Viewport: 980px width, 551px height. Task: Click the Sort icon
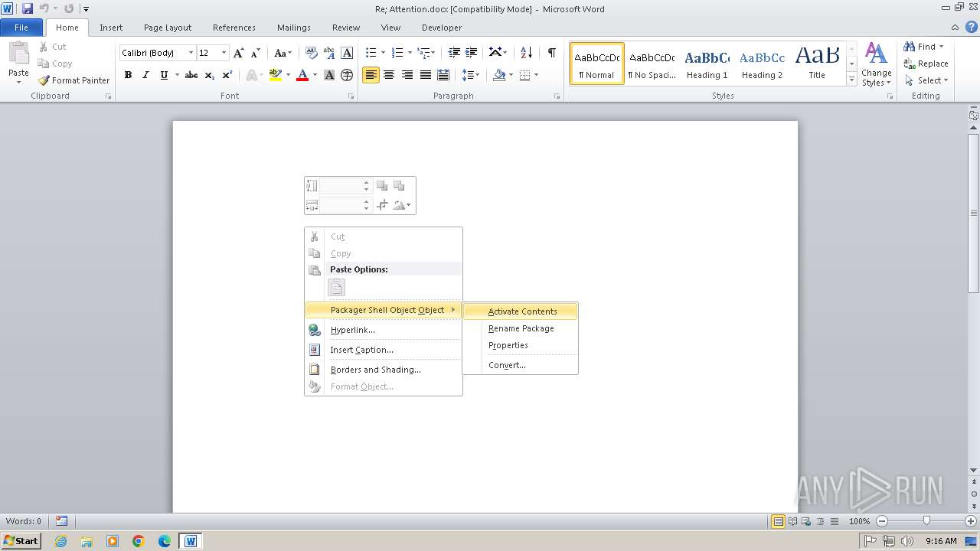[526, 53]
